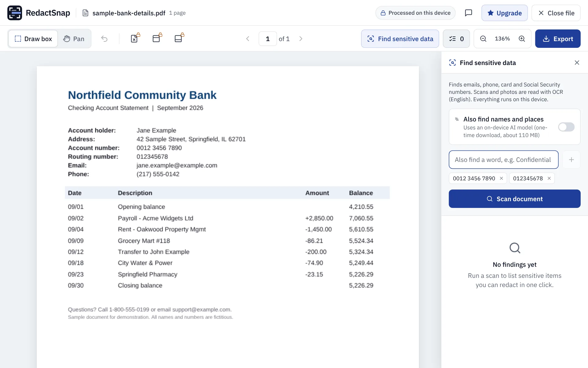
Task: Enable Also find names and places toggle
Action: tap(566, 127)
